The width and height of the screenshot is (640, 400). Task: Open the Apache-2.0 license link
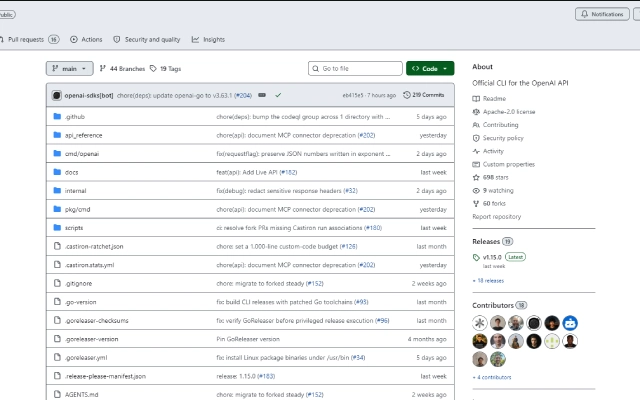[504, 112]
